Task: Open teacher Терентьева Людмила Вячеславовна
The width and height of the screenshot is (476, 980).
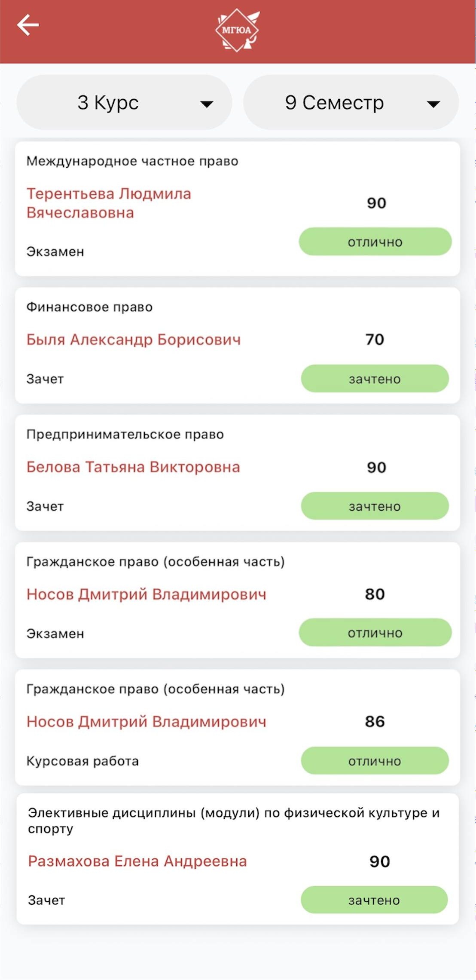Action: click(109, 203)
